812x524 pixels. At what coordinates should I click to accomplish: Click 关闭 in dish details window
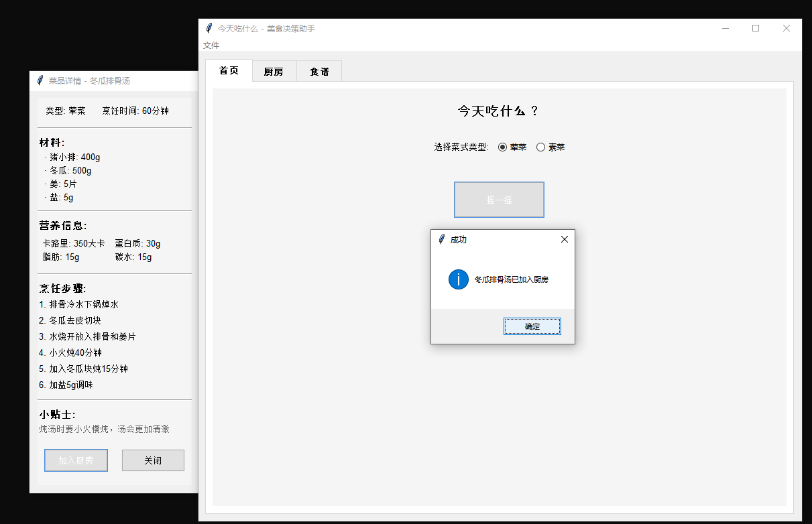pos(153,460)
